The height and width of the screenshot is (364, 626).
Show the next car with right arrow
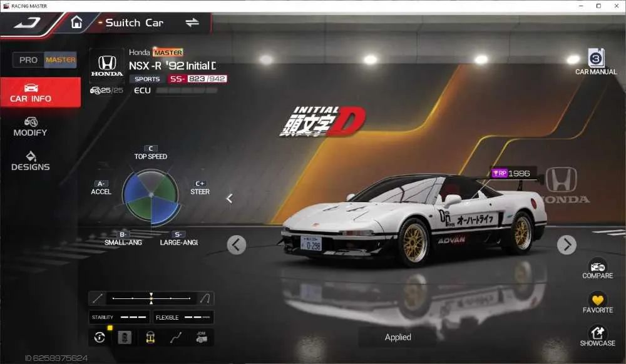[x=567, y=245]
